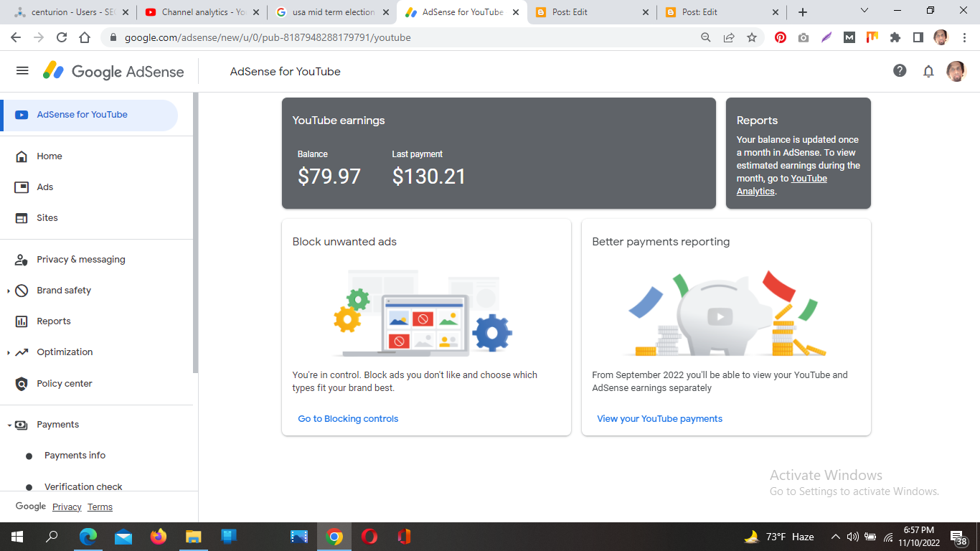The height and width of the screenshot is (551, 980).
Task: Bookmark this page with star
Action: click(752, 37)
